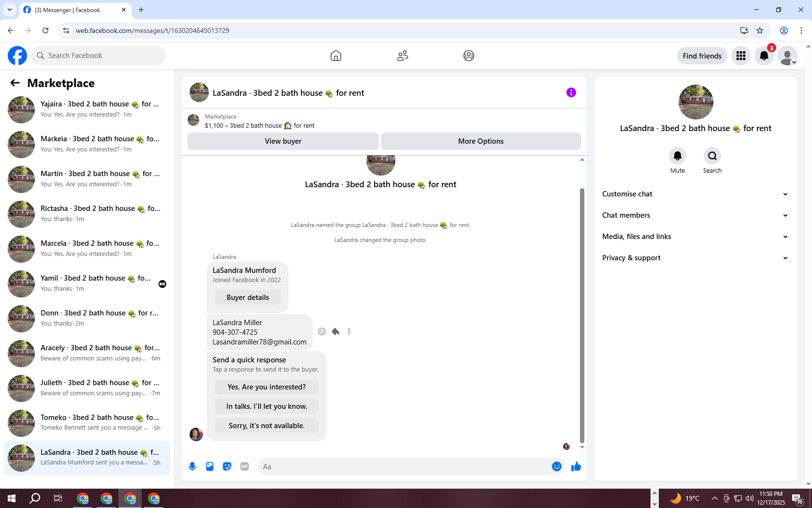Open Donn house rental conversation
Image resolution: width=812 pixels, height=508 pixels.
(x=87, y=319)
